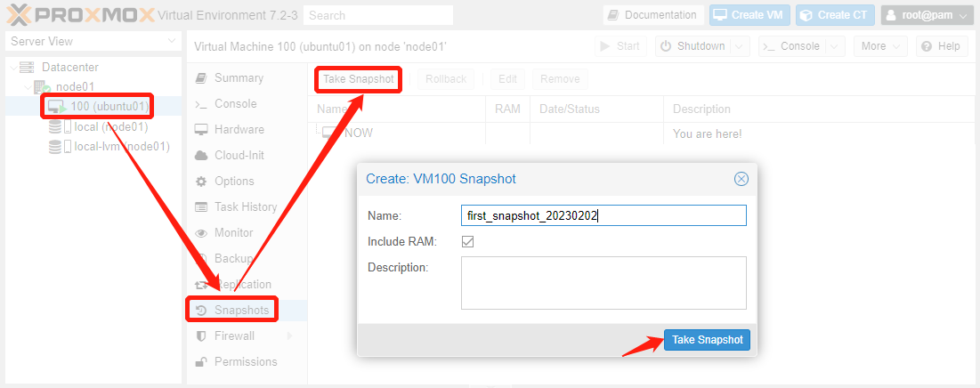Click the Datacenter server icon
This screenshot has height=388, width=980.
(x=27, y=67)
